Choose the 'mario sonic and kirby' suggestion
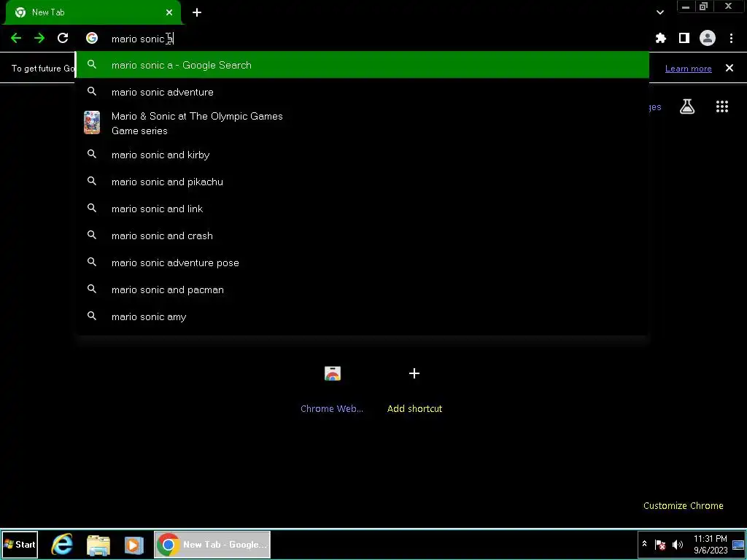 point(362,155)
